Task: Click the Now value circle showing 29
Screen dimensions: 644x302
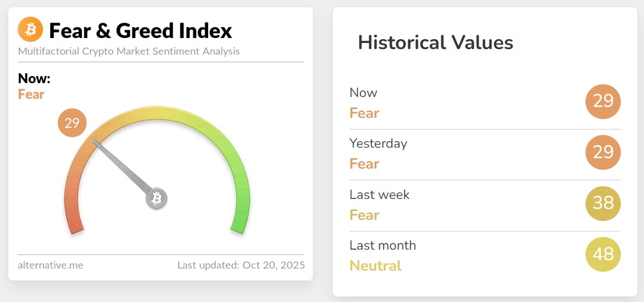Action: 603,101
